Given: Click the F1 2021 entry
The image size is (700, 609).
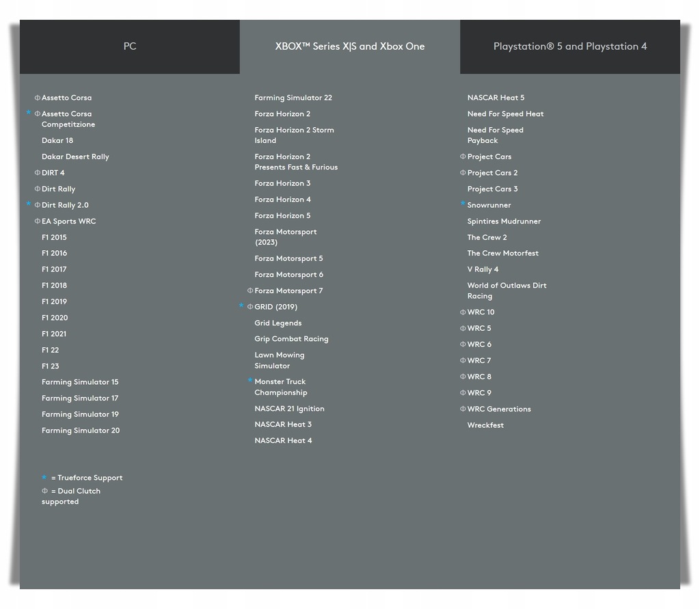Looking at the screenshot, I should [x=54, y=334].
